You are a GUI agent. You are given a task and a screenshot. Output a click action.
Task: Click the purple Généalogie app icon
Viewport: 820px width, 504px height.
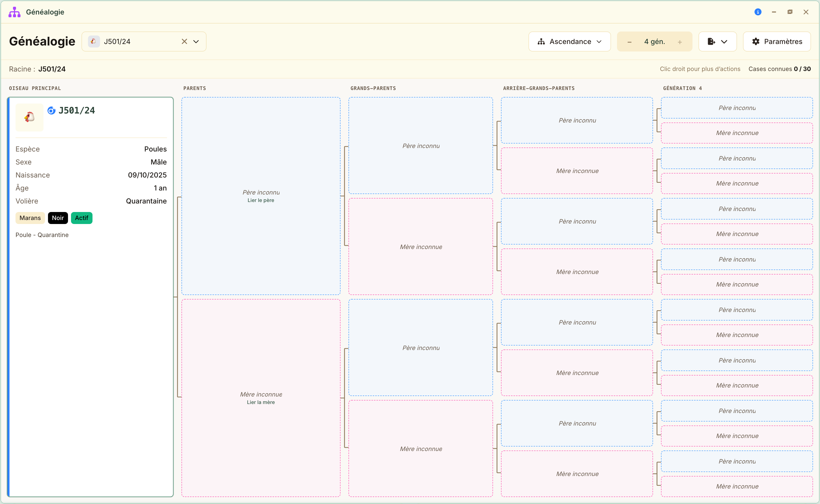(15, 12)
